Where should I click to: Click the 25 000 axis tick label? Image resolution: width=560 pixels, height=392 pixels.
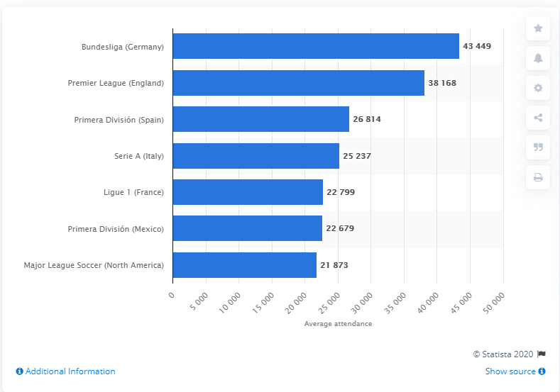(329, 303)
